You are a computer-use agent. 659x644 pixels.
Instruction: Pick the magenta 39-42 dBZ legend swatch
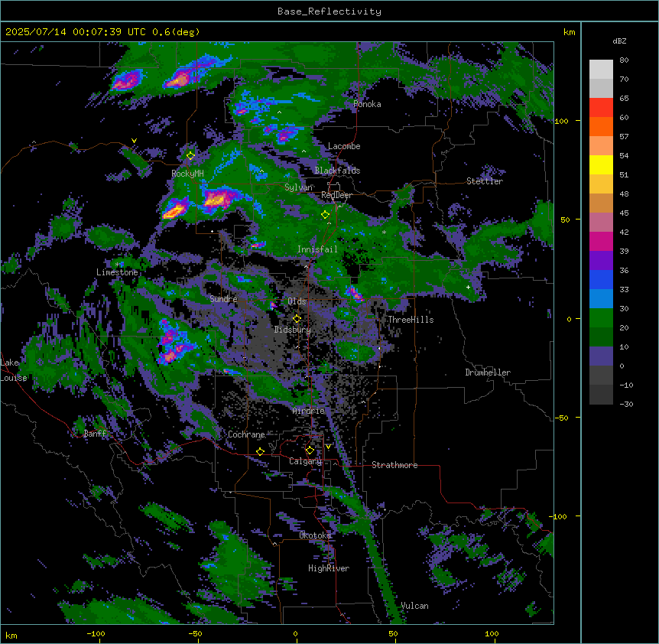(601, 241)
